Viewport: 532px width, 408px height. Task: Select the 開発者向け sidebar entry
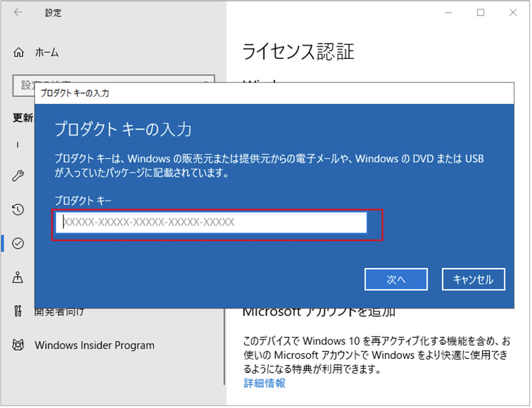pos(59,312)
